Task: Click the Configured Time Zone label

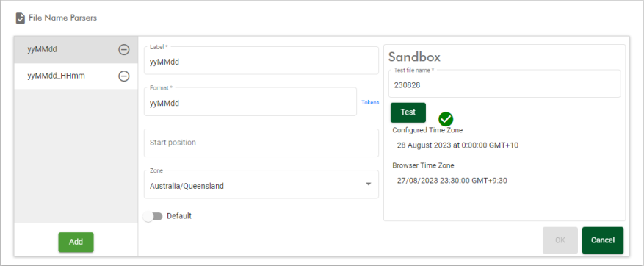Action: point(427,130)
